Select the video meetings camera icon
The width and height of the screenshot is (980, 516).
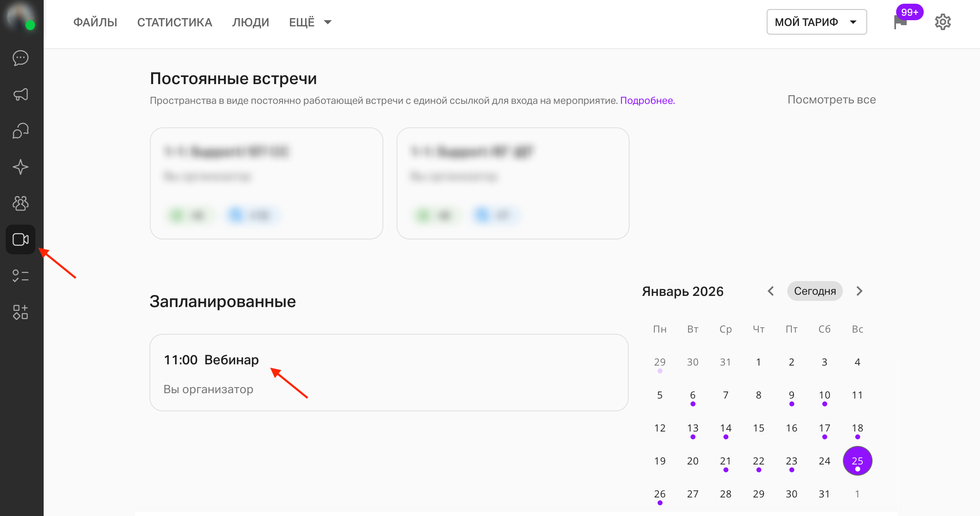21,239
